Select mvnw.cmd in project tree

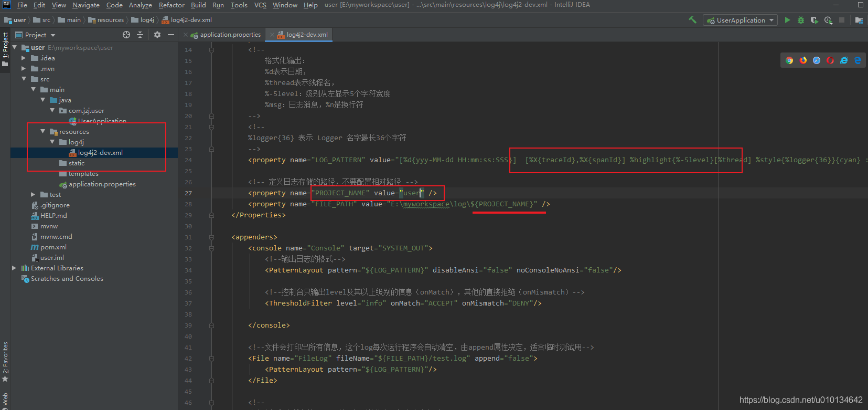coord(56,236)
